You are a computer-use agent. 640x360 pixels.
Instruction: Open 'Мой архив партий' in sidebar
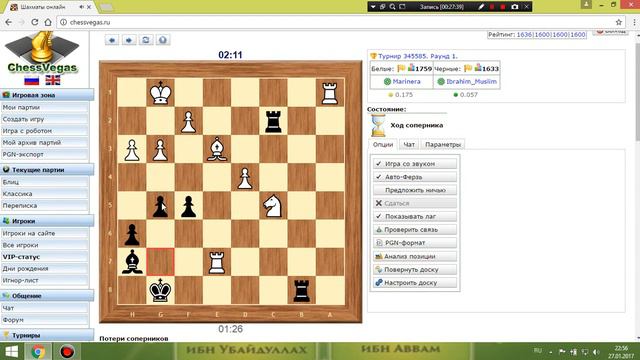click(44, 142)
